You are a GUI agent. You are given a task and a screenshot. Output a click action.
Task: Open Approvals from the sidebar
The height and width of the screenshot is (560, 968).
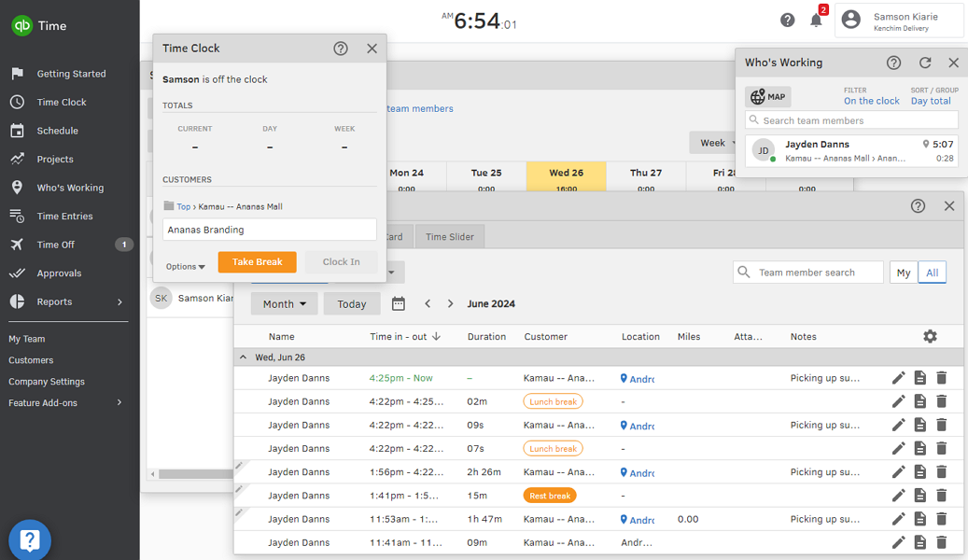[59, 273]
